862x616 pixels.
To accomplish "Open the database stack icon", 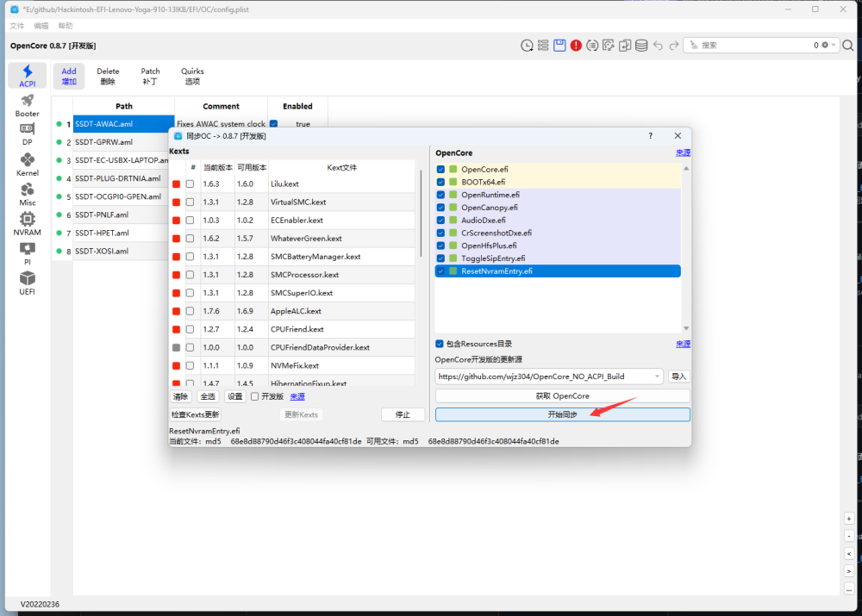I will click(641, 46).
